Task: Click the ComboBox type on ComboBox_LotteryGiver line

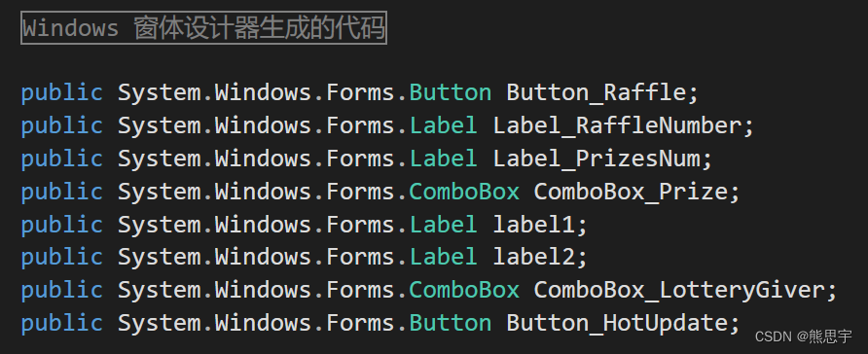Action: tap(464, 290)
